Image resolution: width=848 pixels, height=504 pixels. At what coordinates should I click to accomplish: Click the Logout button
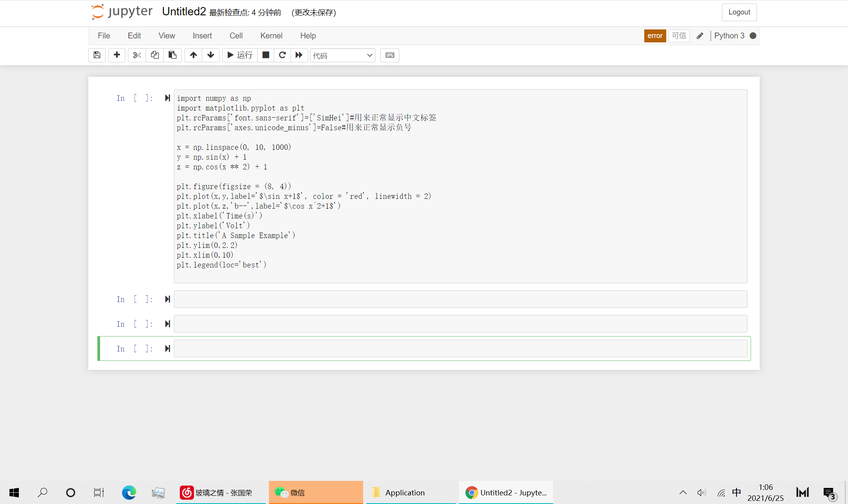[739, 12]
